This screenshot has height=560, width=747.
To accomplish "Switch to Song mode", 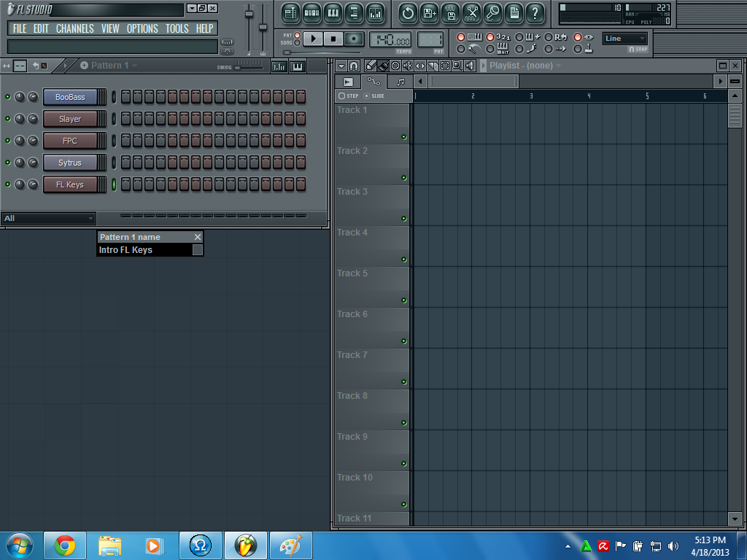I will pos(298,43).
